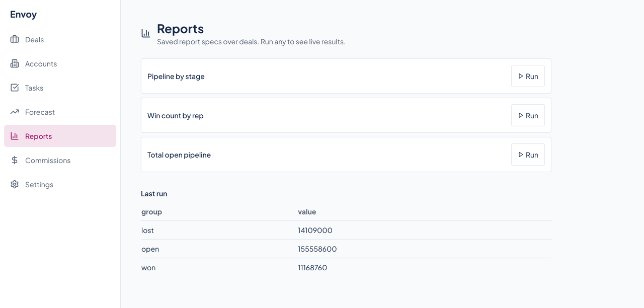Select the Reports menu label
This screenshot has height=308, width=644.
coord(38,136)
